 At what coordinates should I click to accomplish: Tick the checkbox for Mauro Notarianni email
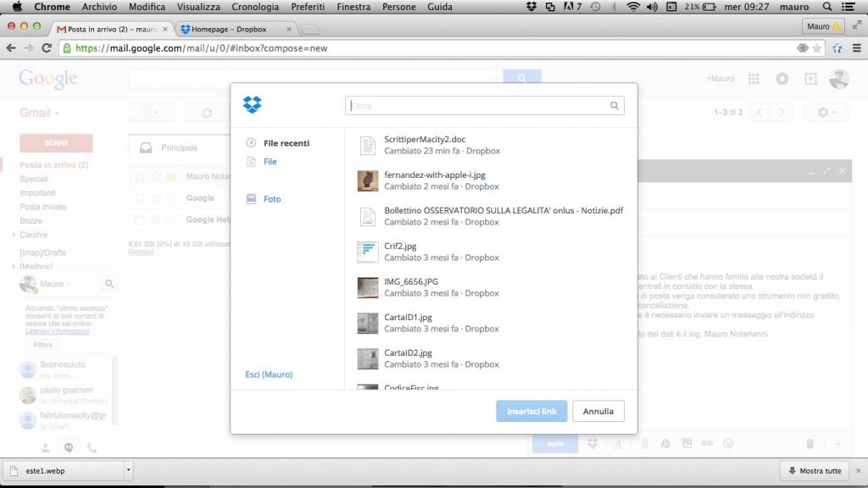pyautogui.click(x=139, y=176)
